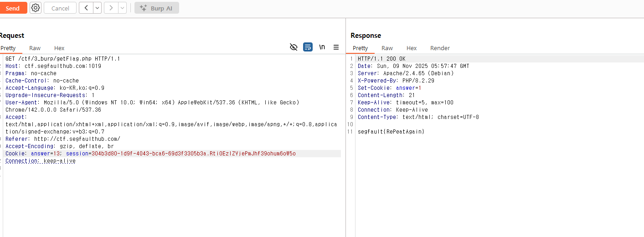Click the Cancel request button
This screenshot has width=644, height=237.
point(60,8)
